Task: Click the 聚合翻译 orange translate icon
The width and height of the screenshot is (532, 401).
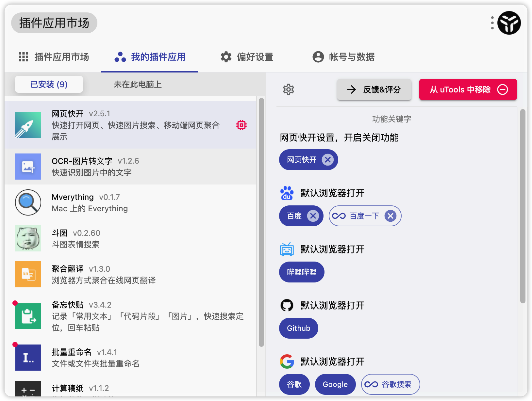Action: click(28, 274)
